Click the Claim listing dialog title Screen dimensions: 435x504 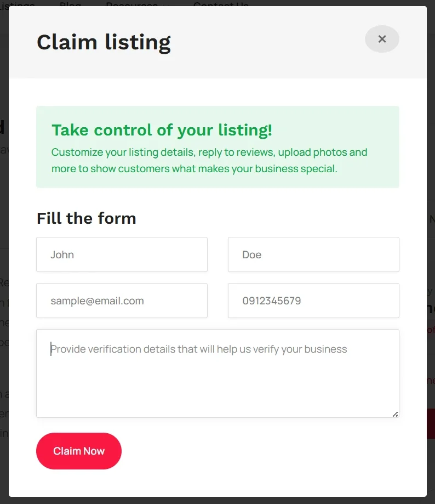(x=104, y=42)
